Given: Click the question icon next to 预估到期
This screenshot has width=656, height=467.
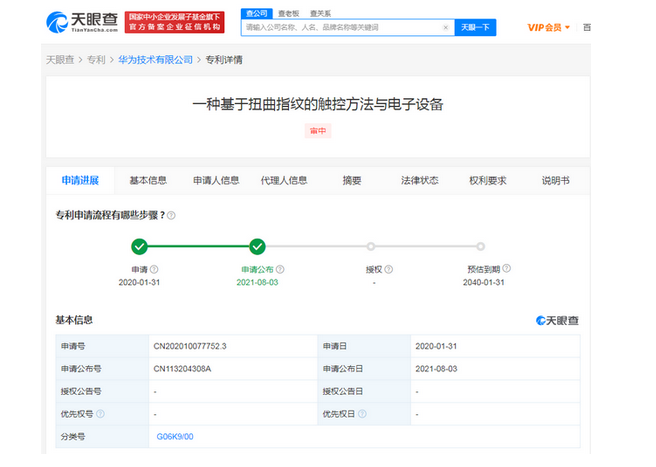Looking at the screenshot, I should click(508, 269).
